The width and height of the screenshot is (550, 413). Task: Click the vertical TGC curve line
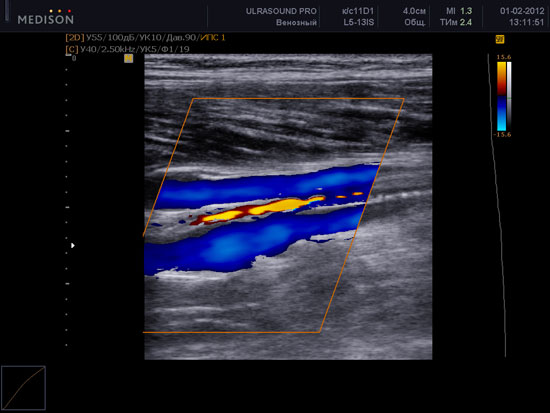pos(497,205)
